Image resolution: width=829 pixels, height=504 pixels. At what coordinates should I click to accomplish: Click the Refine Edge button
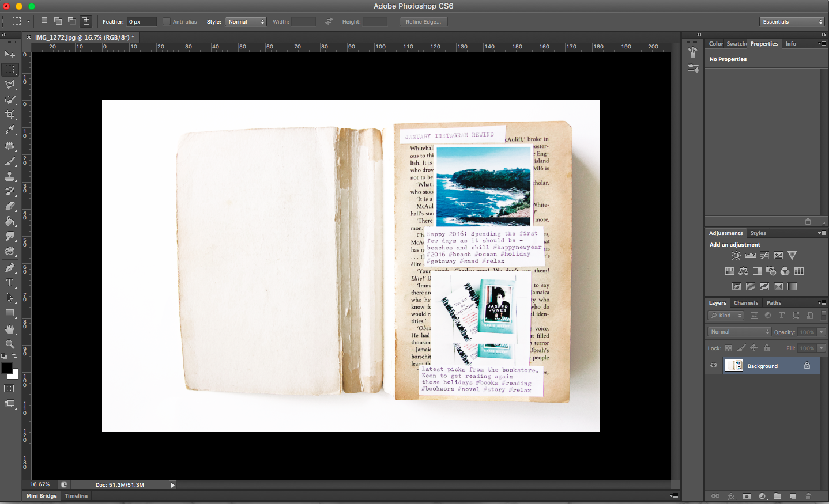(x=423, y=22)
